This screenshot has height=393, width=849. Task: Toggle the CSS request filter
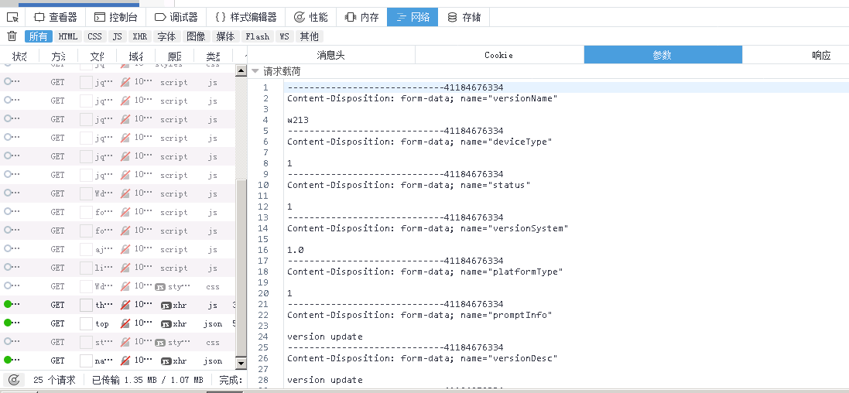pos(95,36)
